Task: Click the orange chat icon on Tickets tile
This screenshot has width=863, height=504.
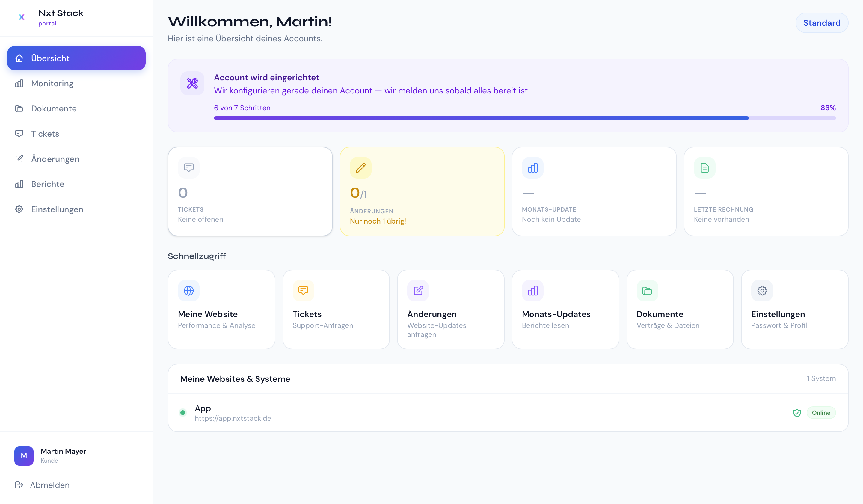Action: (x=303, y=291)
